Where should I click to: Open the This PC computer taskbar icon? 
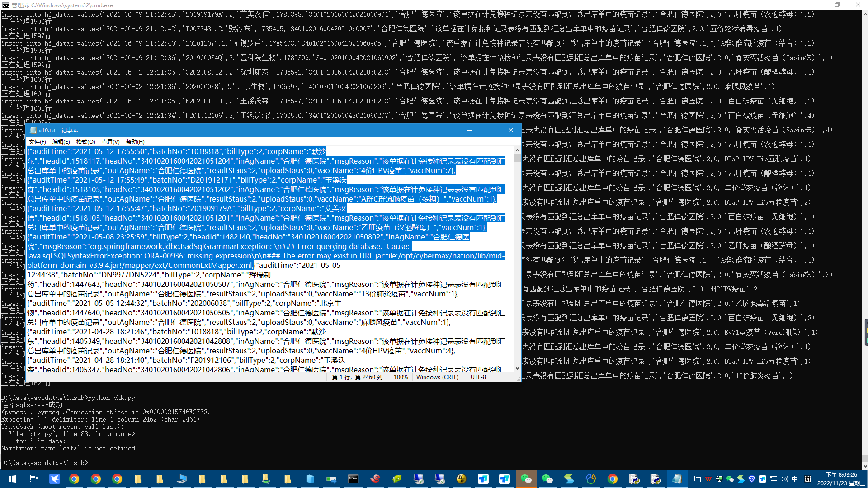182,479
